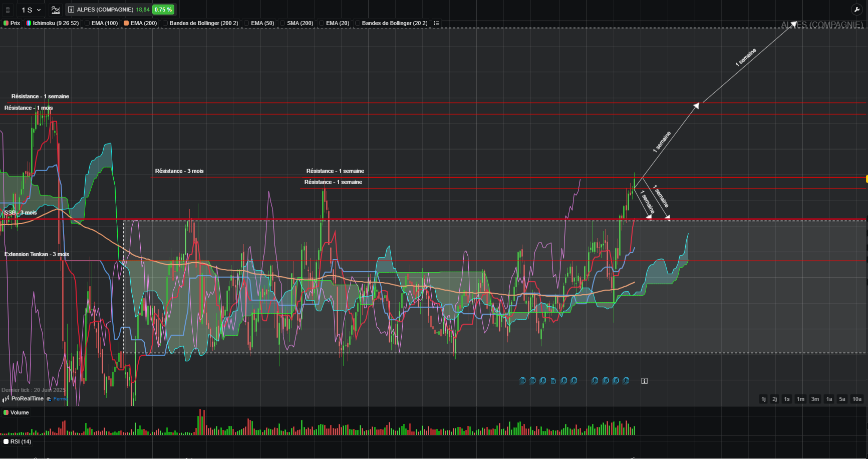Select the 1a time range tab

pos(829,399)
